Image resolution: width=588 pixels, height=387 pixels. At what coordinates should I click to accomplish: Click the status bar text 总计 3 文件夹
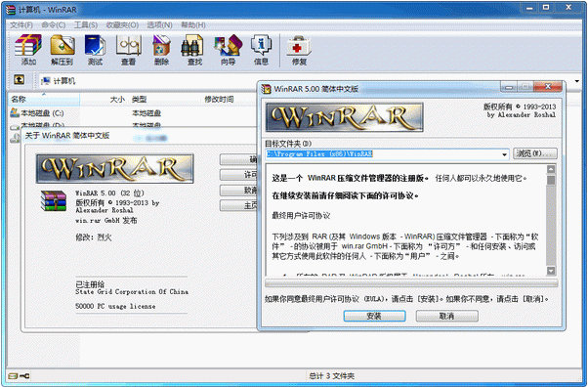tap(331, 375)
